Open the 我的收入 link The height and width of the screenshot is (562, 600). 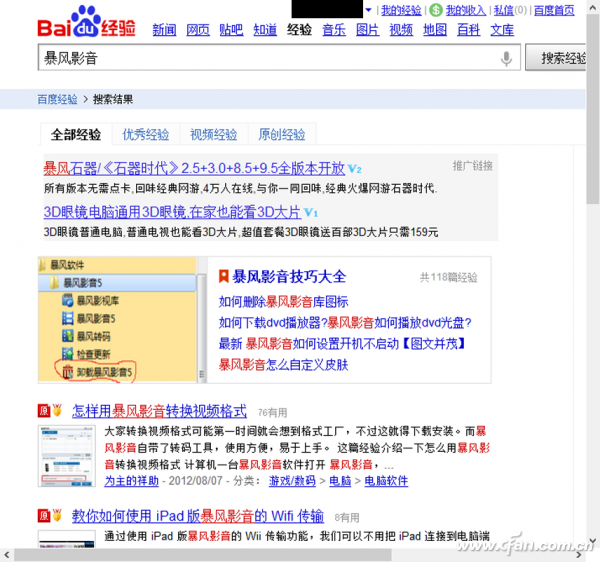466,10
